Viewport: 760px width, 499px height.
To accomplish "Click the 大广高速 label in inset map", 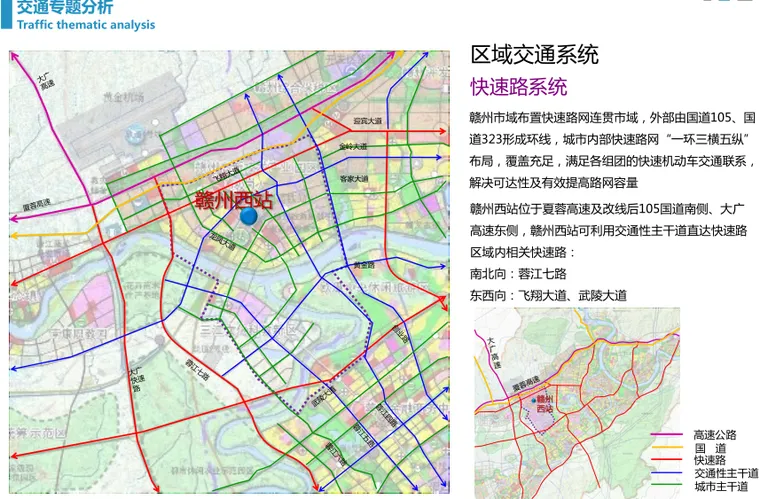I will click(494, 353).
